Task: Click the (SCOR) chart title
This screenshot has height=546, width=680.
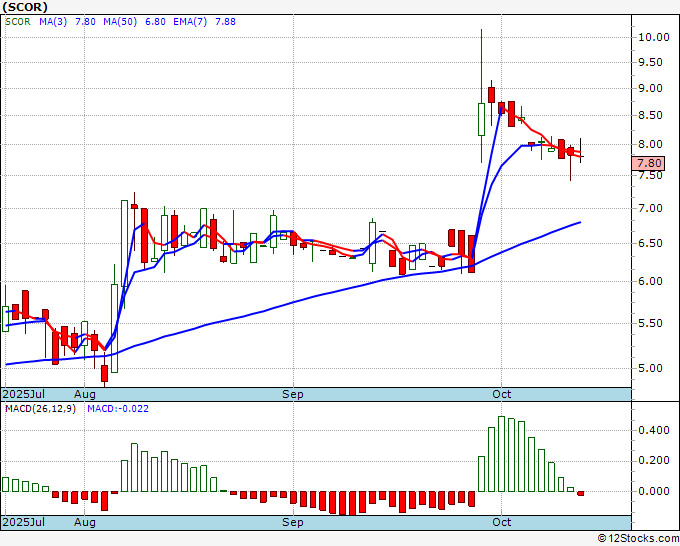Action: coord(25,7)
